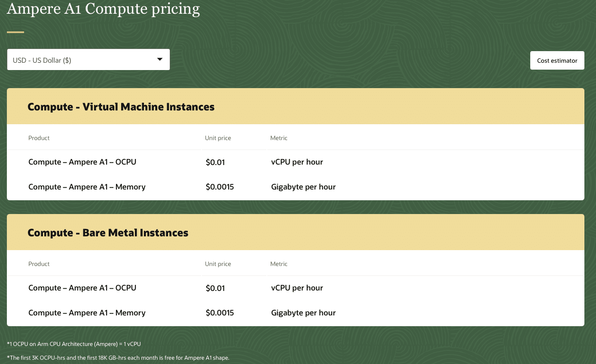Click the 1 OCPU on Arm CPU footnote

74,344
